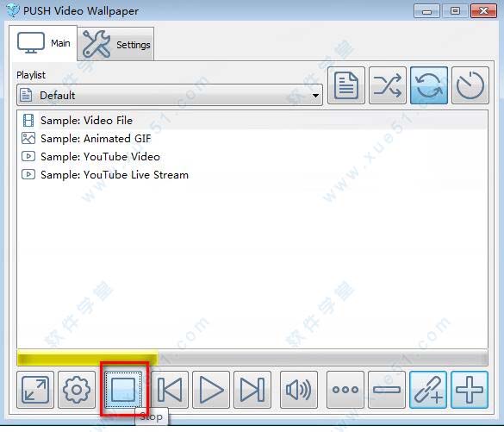Skip to the next video
The height and width of the screenshot is (432, 504).
(252, 390)
